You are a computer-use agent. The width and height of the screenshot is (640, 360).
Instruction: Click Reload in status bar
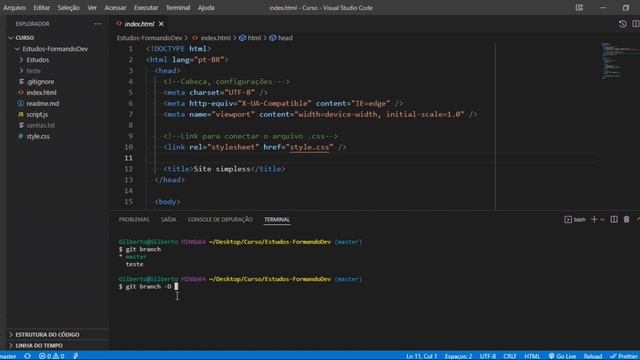click(593, 356)
